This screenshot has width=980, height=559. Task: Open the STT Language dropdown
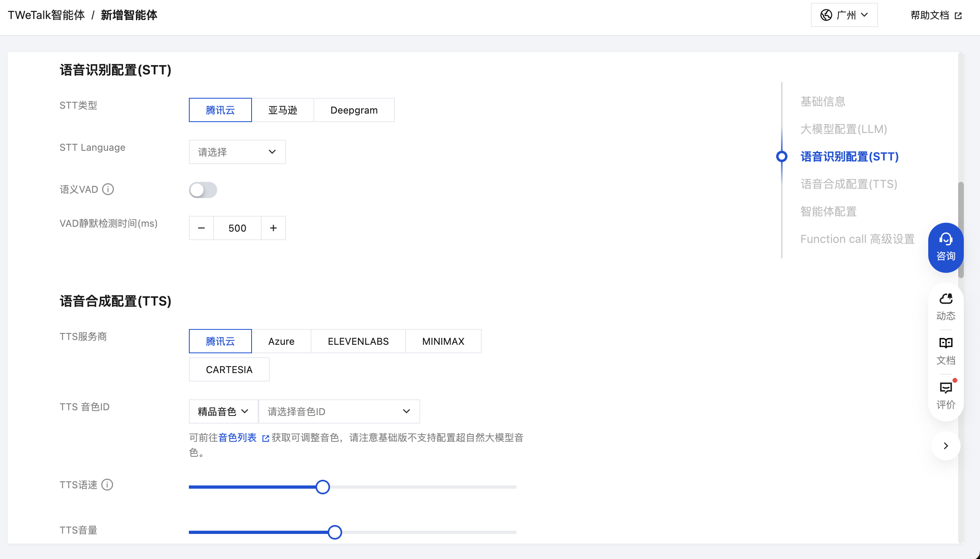pyautogui.click(x=237, y=152)
